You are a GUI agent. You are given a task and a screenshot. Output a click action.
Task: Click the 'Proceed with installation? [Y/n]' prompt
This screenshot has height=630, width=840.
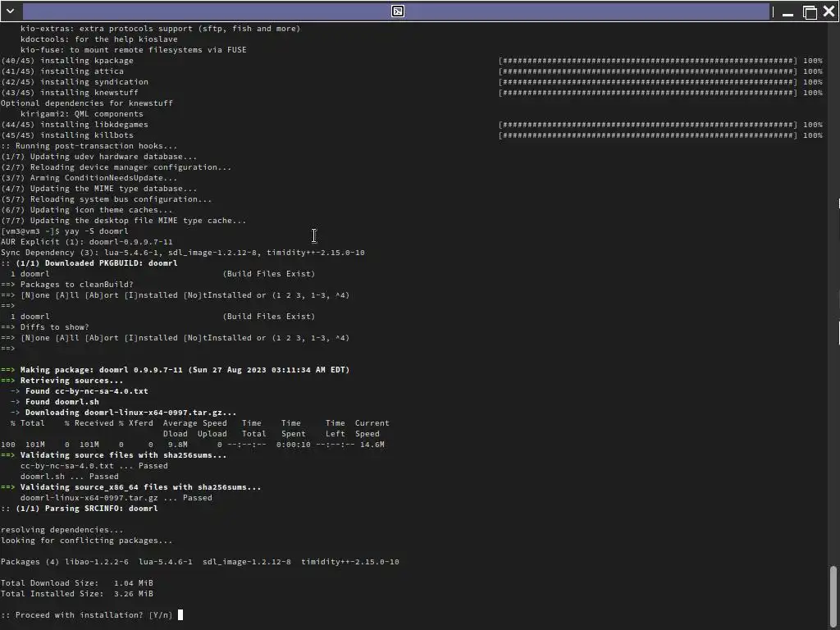87,615
